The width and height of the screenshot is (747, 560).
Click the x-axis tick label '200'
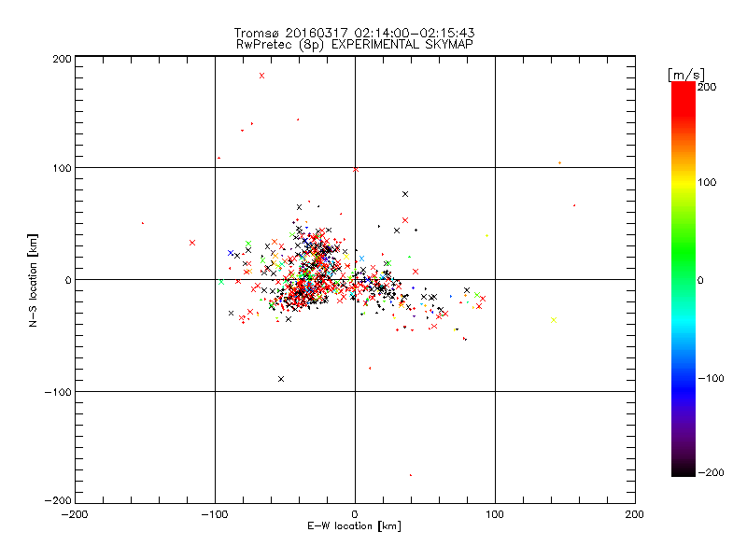pyautogui.click(x=635, y=515)
